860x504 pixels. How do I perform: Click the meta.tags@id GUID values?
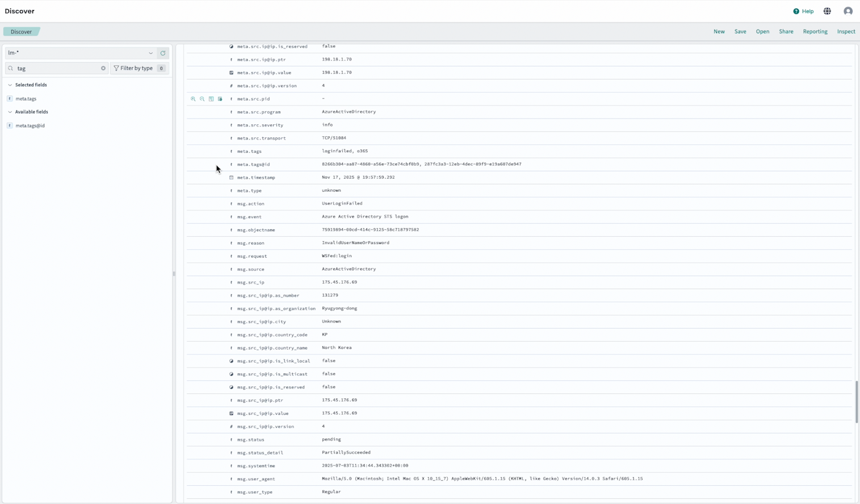[x=421, y=164]
